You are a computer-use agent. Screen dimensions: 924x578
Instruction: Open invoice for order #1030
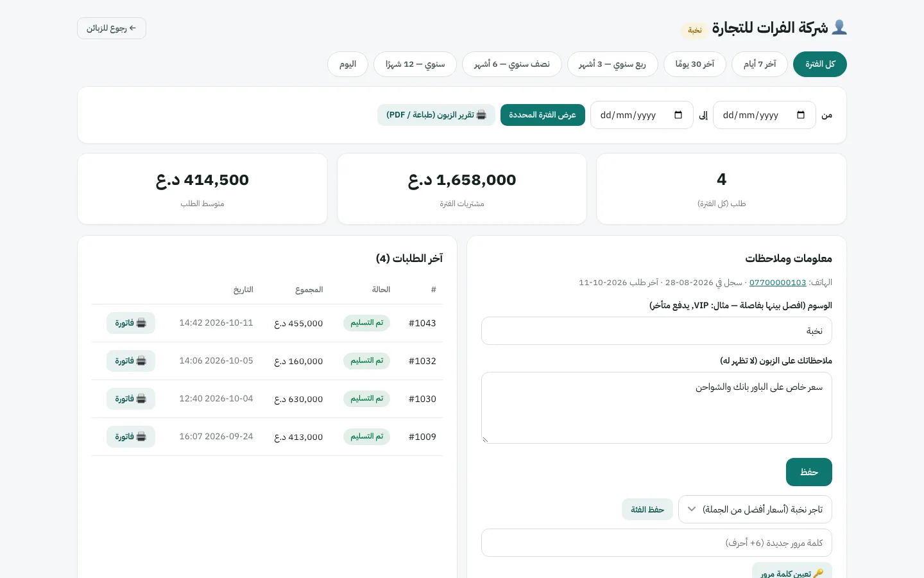point(131,399)
